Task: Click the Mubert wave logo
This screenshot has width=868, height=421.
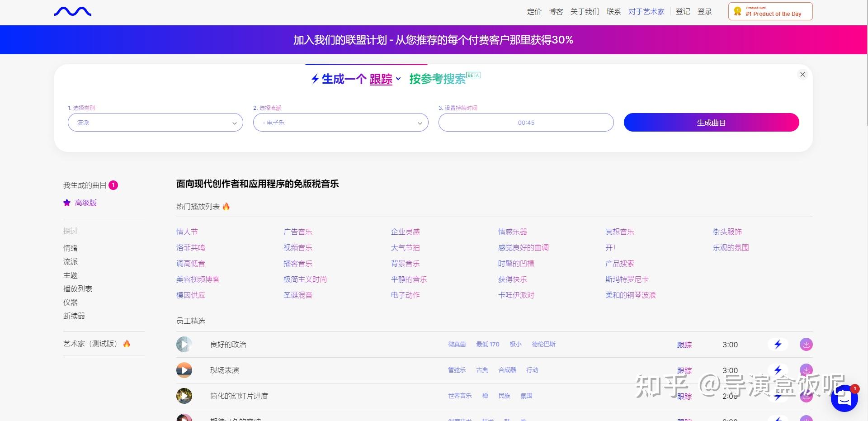Action: (x=72, y=11)
